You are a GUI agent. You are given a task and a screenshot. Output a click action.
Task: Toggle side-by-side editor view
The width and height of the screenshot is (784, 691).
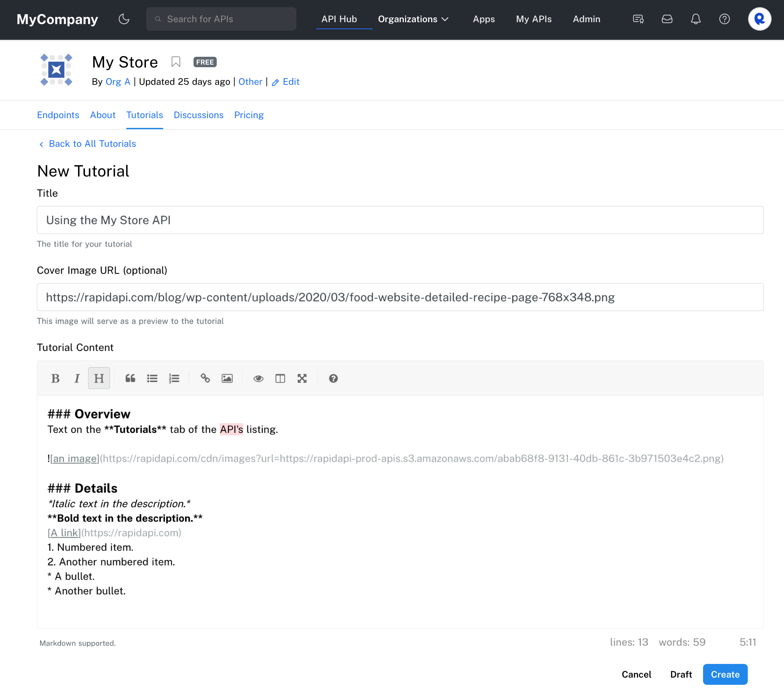(280, 378)
